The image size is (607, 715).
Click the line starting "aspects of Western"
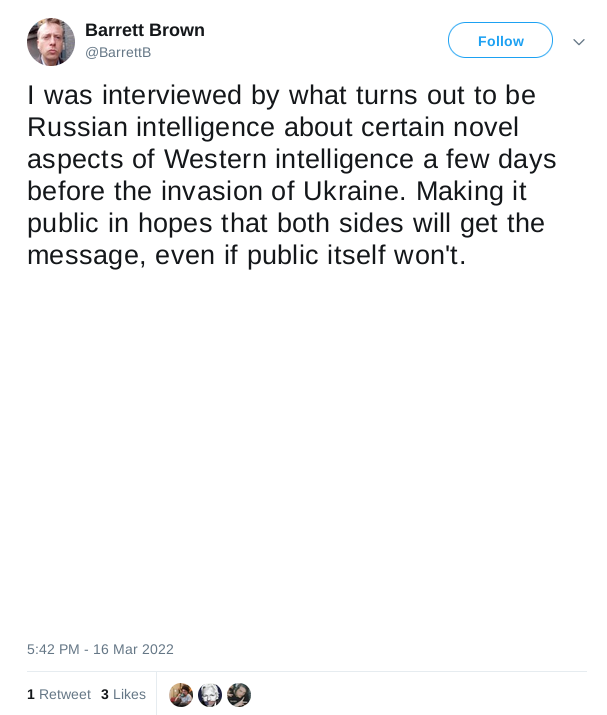click(x=291, y=159)
